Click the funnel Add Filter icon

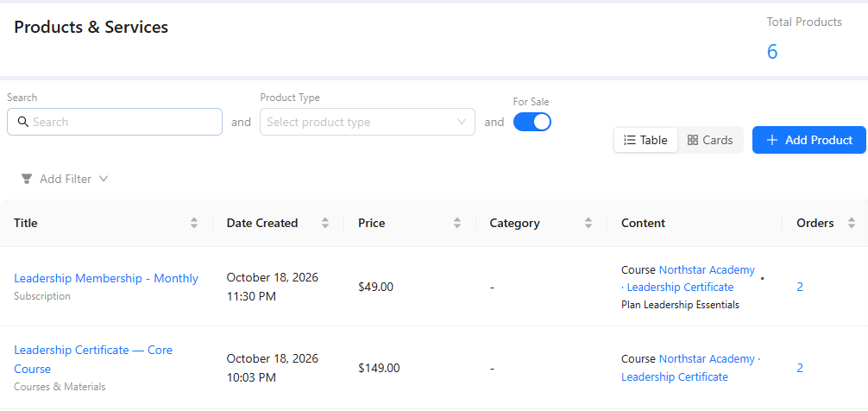coord(27,179)
